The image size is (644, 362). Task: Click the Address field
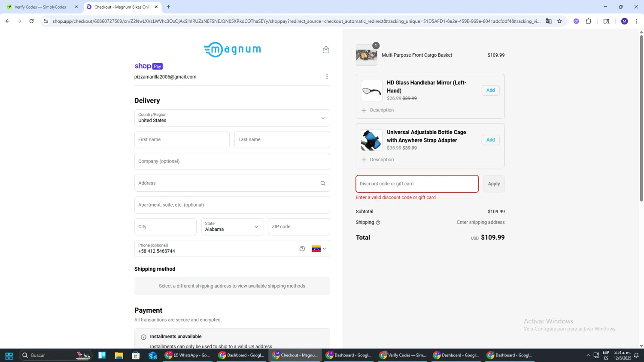click(232, 184)
